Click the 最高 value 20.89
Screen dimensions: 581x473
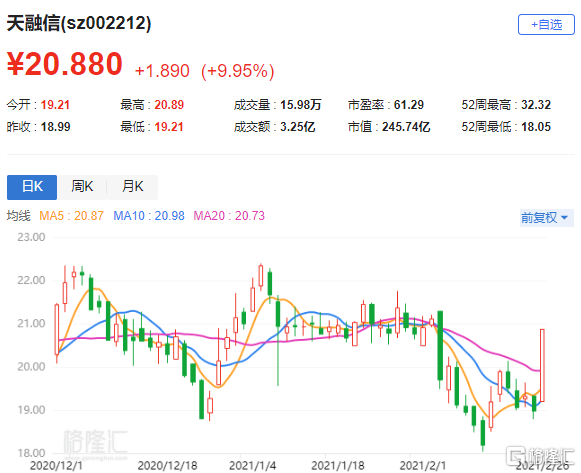[x=169, y=105]
